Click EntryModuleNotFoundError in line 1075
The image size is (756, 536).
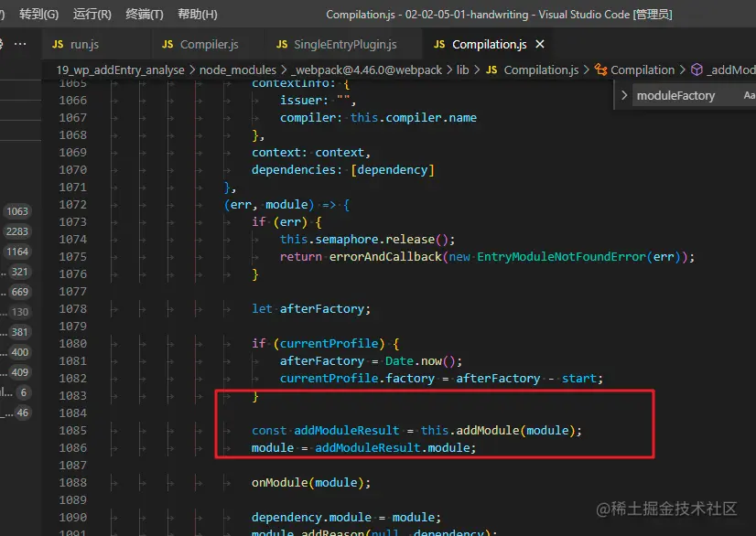pos(561,257)
